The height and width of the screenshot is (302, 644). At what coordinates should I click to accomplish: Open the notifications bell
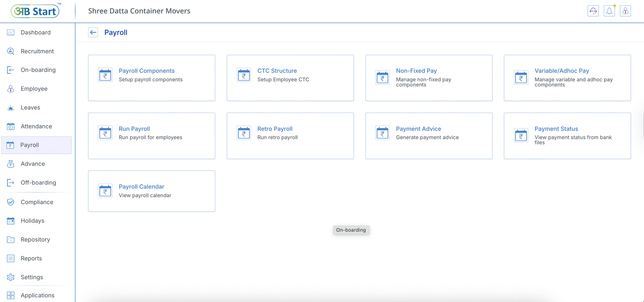609,11
